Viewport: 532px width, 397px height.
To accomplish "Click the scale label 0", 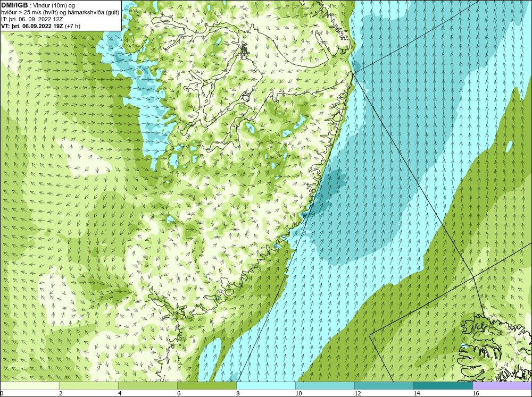I will (x=2, y=393).
